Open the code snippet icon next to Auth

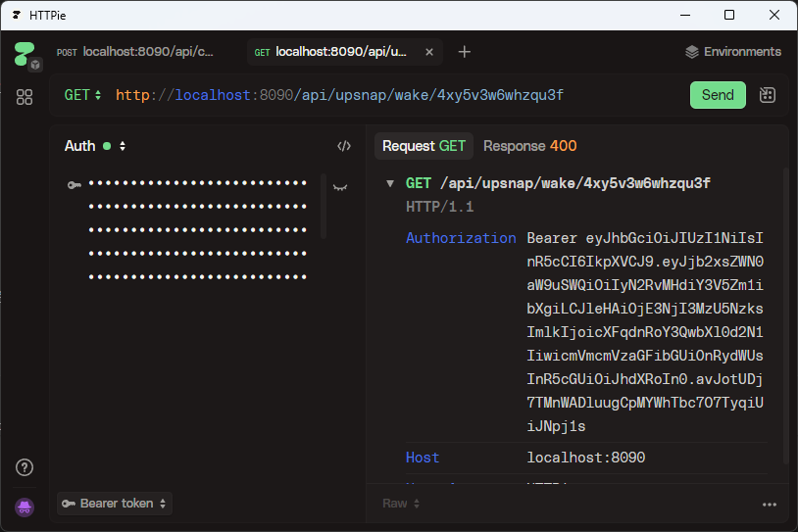[x=343, y=146]
